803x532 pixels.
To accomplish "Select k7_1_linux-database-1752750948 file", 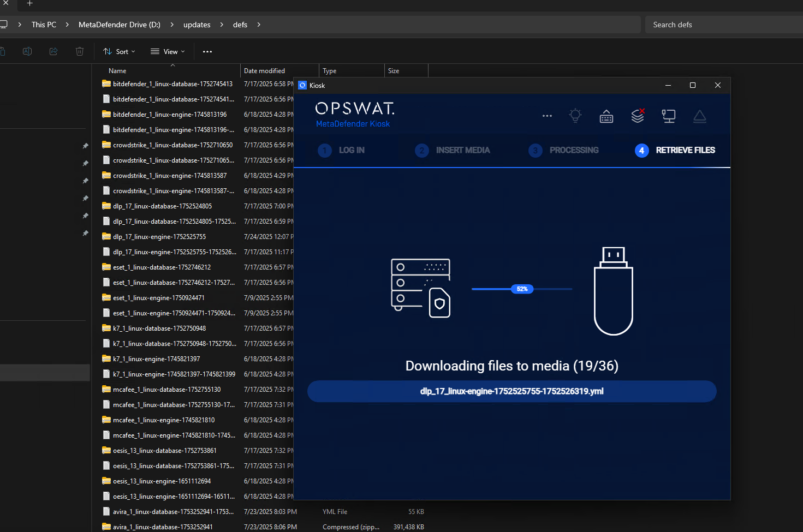I will click(x=159, y=328).
